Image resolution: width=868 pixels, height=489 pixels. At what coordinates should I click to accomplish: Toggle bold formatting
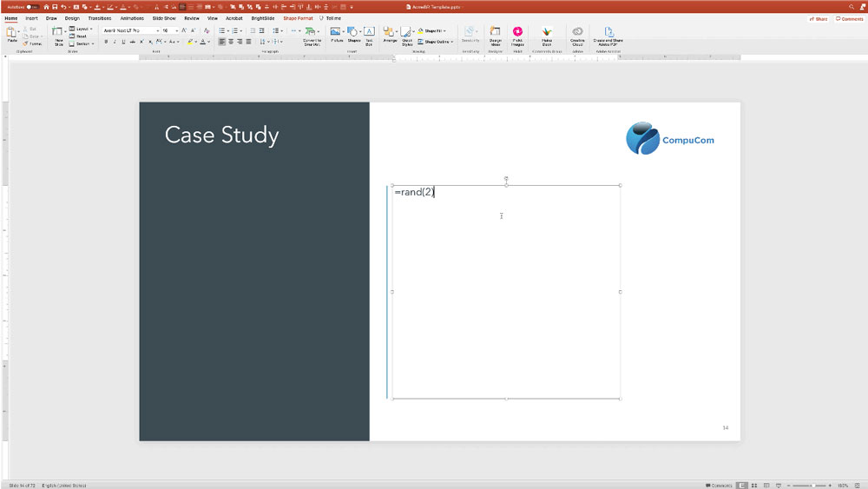[106, 42]
